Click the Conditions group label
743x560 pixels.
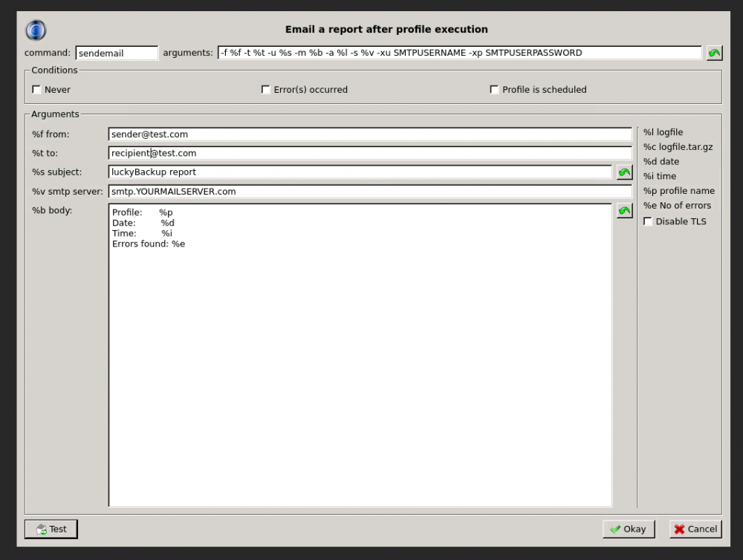(54, 70)
